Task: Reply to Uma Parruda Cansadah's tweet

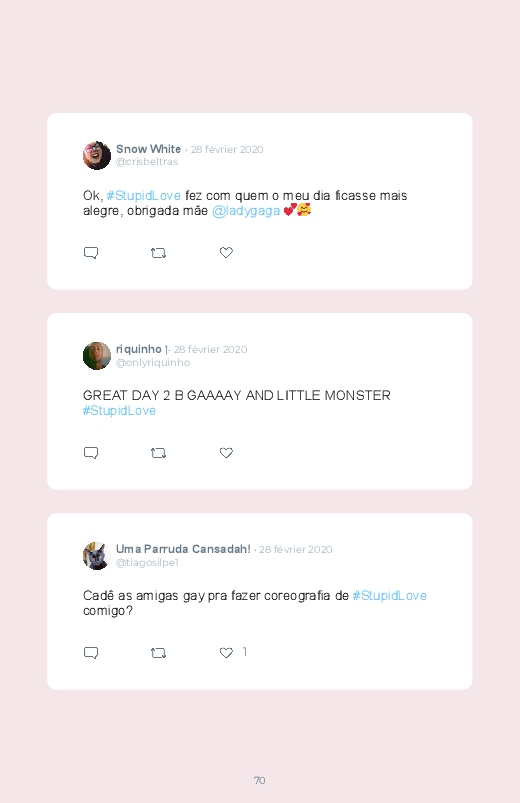Action: [91, 653]
